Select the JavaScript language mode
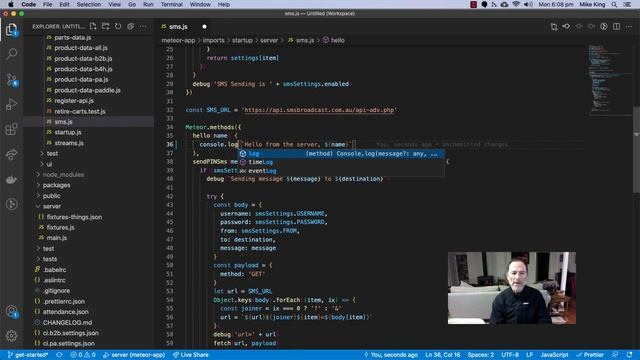 tap(554, 355)
